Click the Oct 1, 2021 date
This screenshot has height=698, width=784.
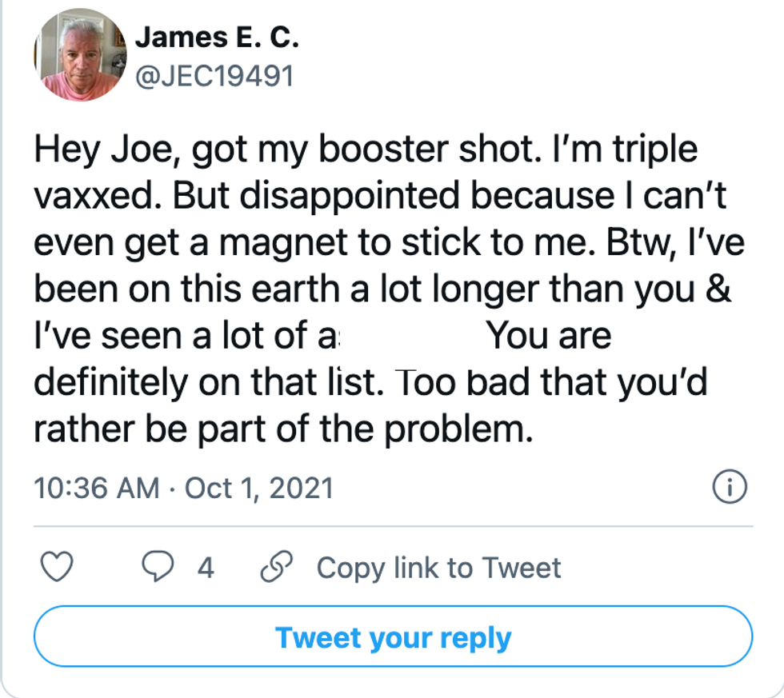point(259,488)
